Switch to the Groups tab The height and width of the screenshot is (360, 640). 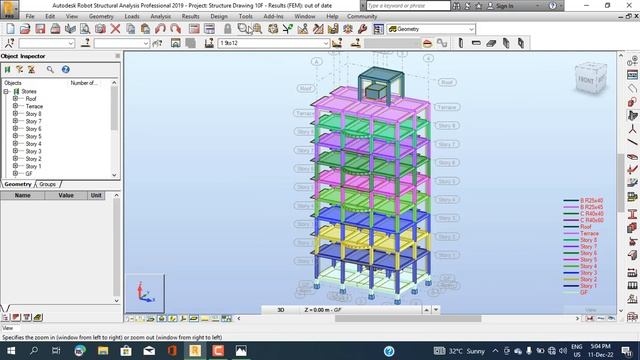tap(47, 184)
